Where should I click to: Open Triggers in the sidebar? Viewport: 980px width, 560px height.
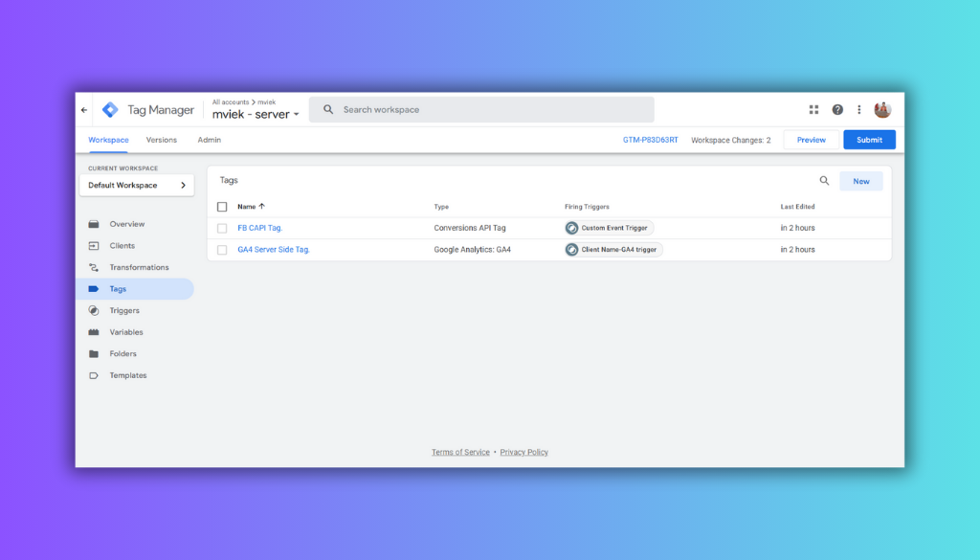coord(124,310)
